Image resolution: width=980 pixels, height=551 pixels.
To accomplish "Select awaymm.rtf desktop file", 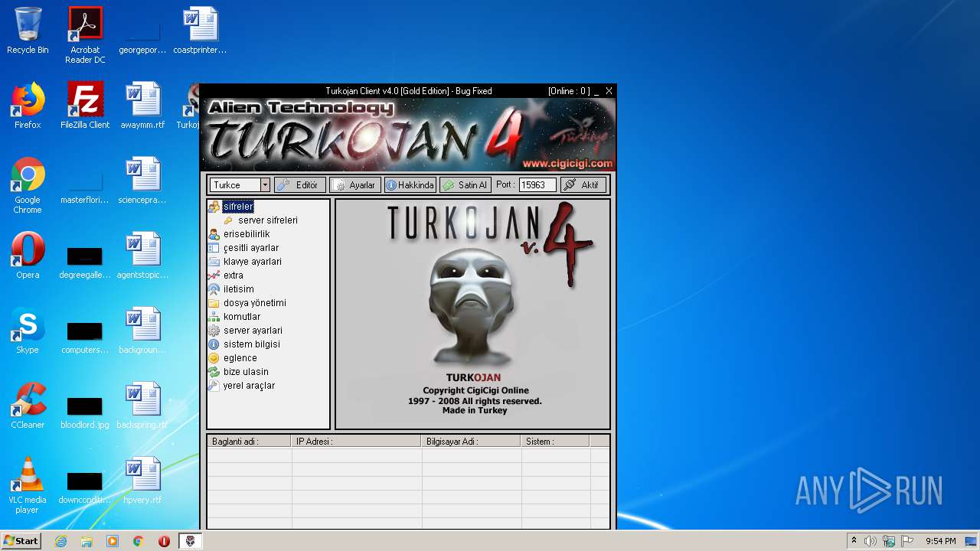I will coord(142,106).
